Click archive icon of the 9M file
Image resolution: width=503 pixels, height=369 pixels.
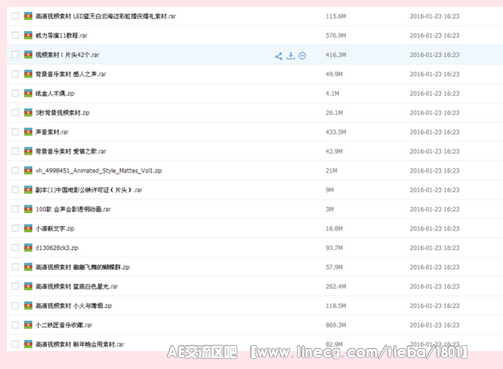(x=28, y=190)
